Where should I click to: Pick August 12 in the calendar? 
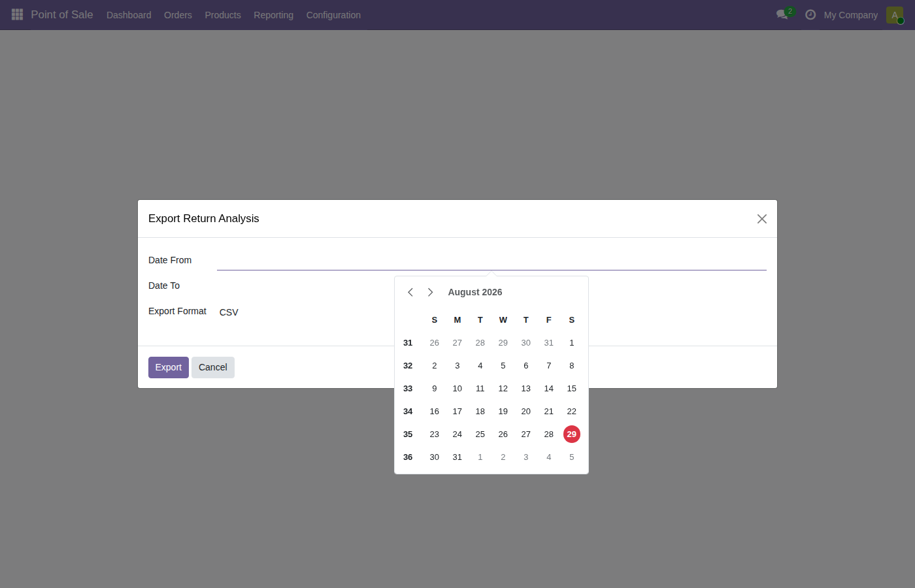pos(503,389)
